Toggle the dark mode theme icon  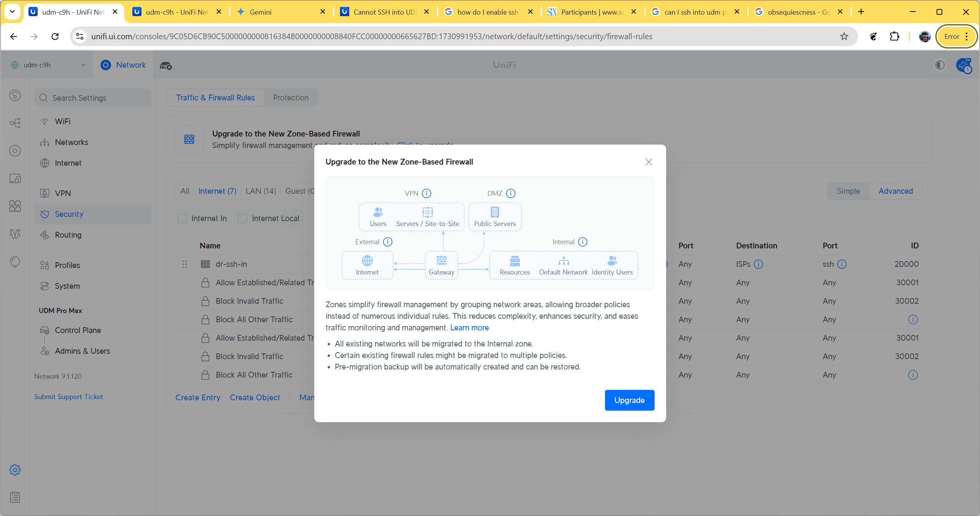pos(940,65)
